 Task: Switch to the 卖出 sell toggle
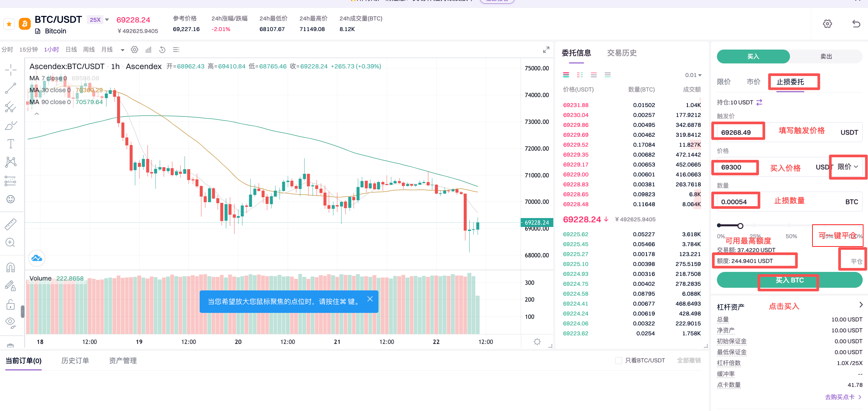click(826, 56)
